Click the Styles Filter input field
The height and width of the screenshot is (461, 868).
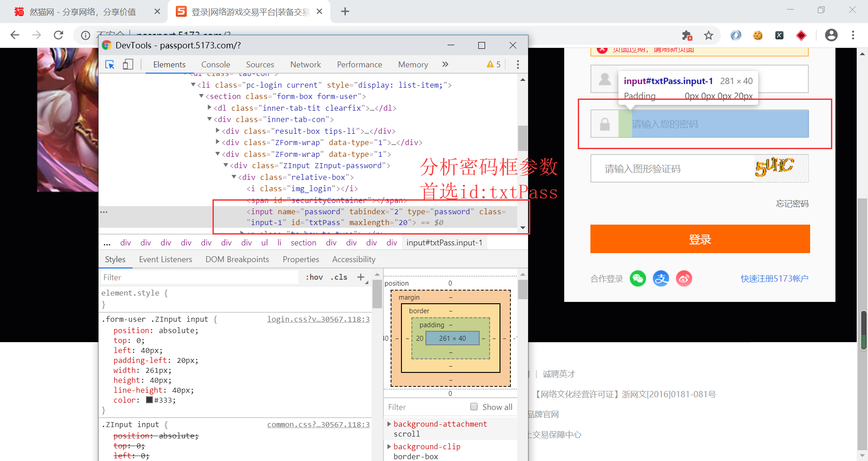(199, 278)
